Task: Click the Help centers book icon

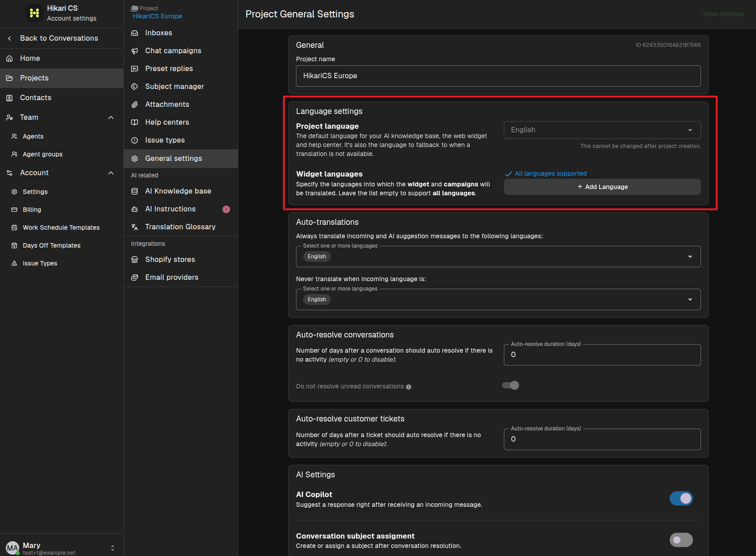Action: click(x=135, y=122)
